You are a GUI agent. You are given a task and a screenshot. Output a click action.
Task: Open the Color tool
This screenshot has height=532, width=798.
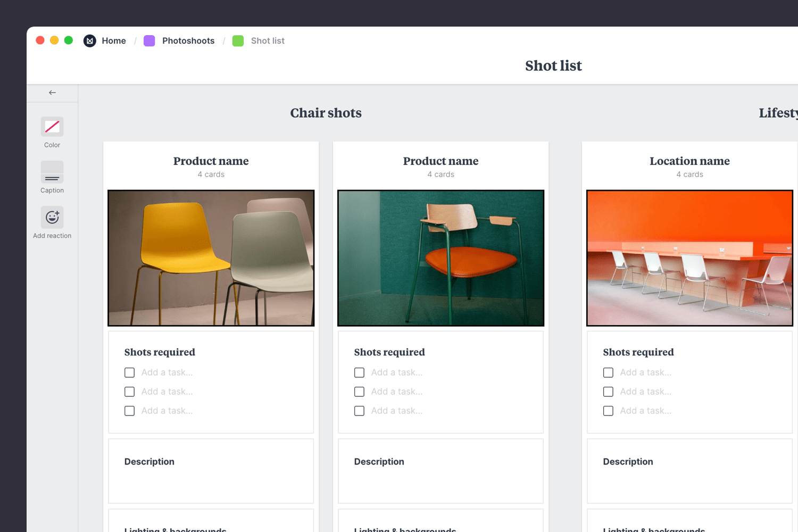pyautogui.click(x=52, y=127)
